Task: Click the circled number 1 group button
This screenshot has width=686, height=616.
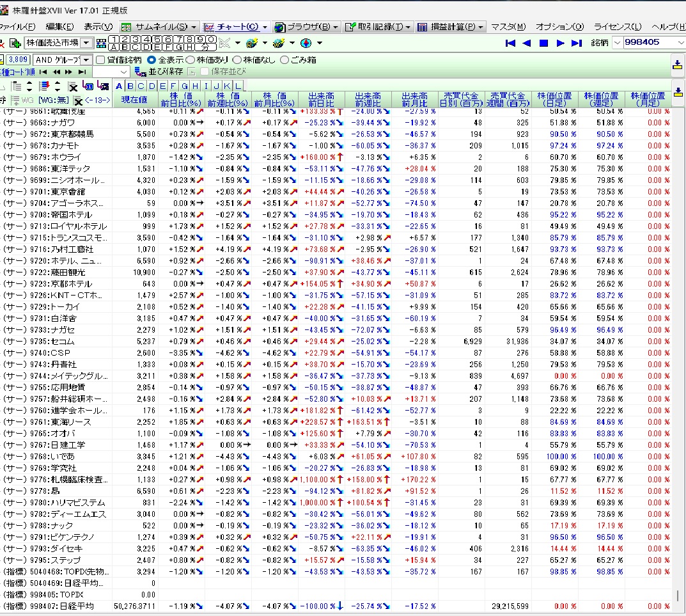Action: [114, 39]
